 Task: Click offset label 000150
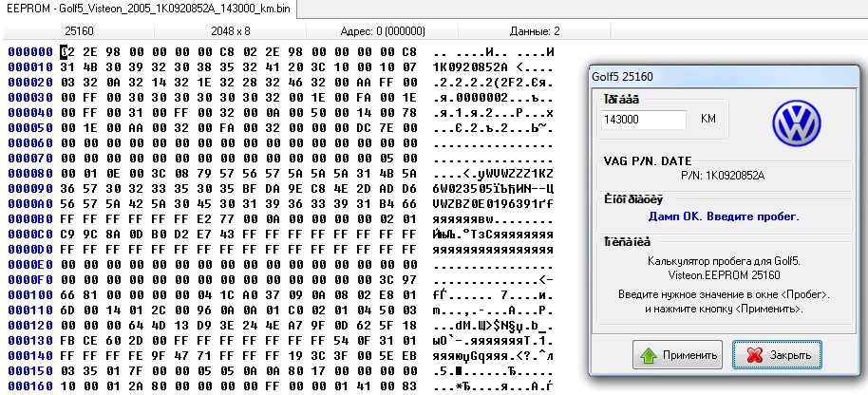tap(30, 371)
